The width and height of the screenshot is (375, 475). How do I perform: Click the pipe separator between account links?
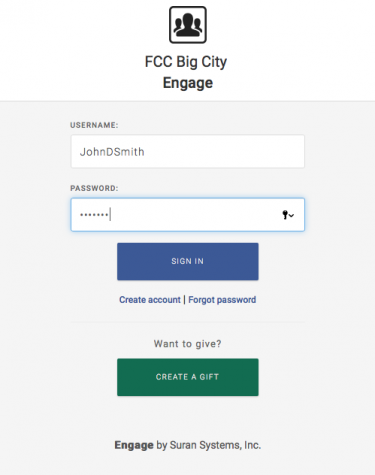[184, 300]
